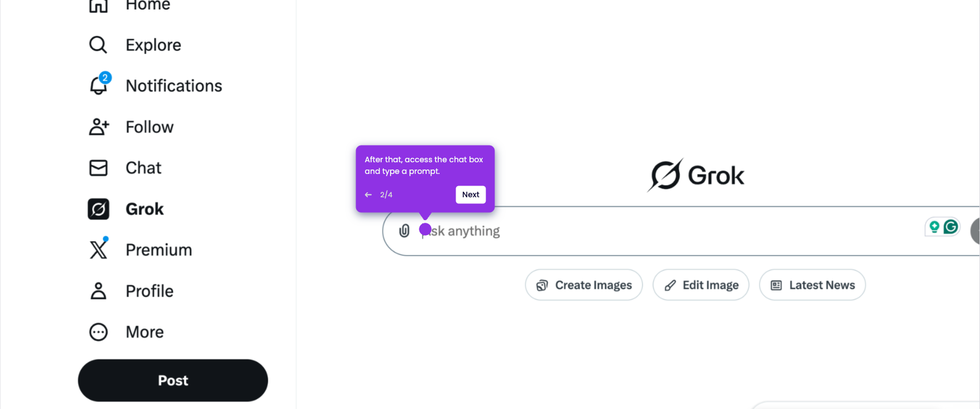Screen dimensions: 980x409
Task: Click the paperclip attach icon
Action: pyautogui.click(x=404, y=231)
